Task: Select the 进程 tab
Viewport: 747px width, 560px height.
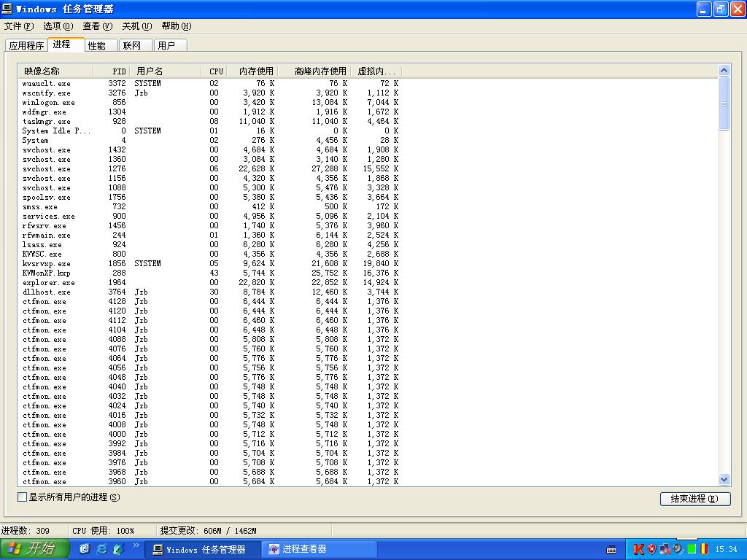Action: [x=66, y=44]
